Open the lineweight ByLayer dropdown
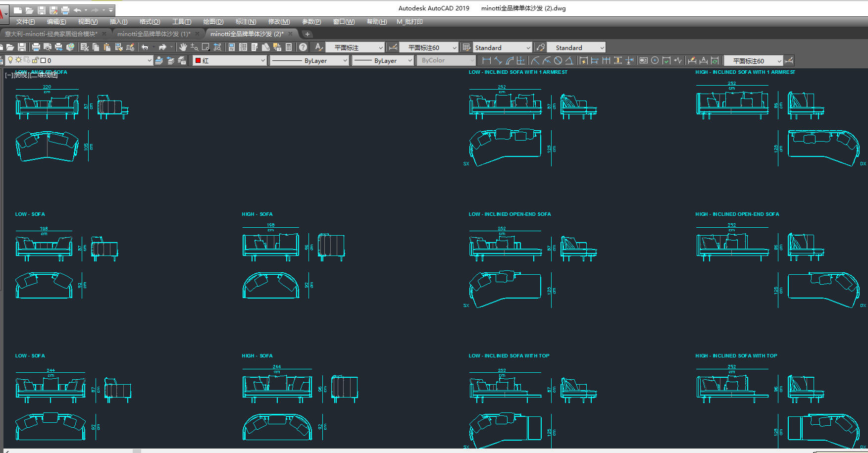The width and height of the screenshot is (868, 453). (382, 60)
